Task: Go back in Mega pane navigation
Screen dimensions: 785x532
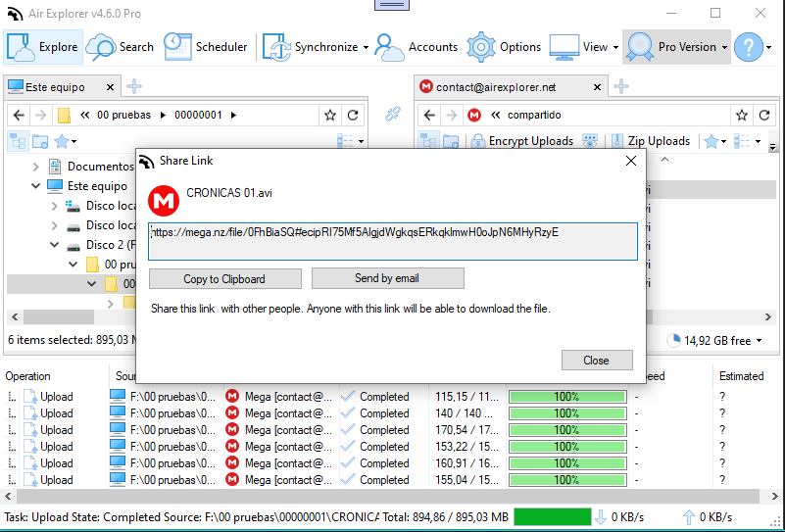Action: pyautogui.click(x=429, y=115)
